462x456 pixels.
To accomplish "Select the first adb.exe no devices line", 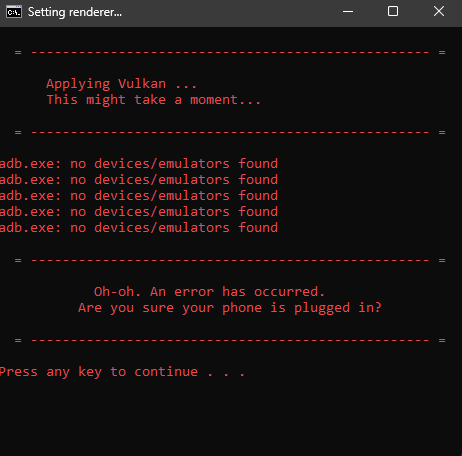I will click(139, 164).
